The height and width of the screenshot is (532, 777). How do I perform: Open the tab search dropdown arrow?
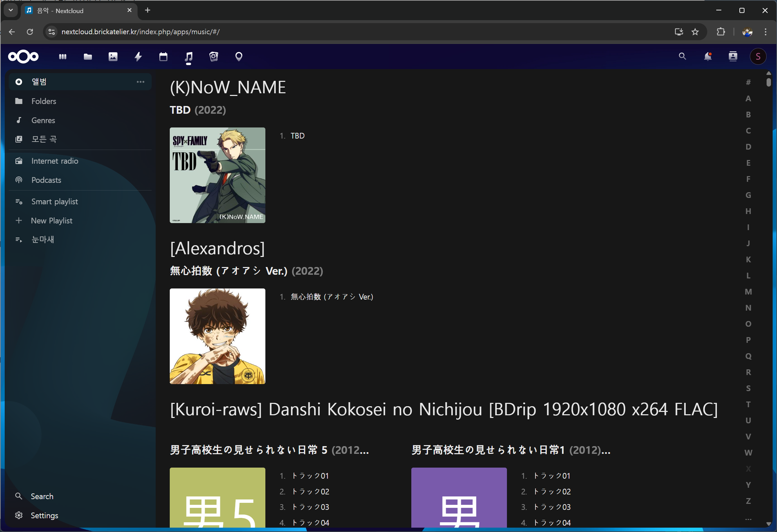click(x=11, y=10)
